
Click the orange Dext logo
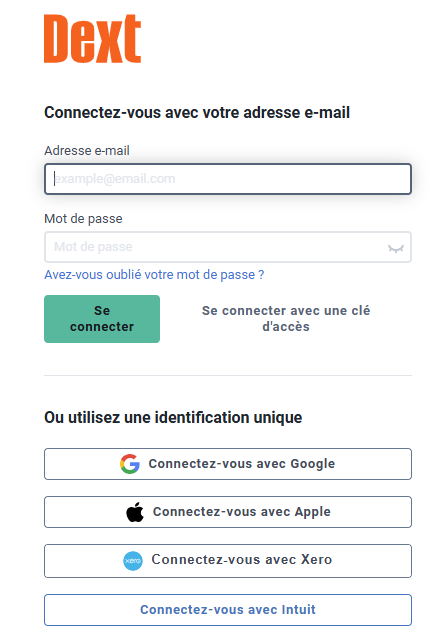[92, 39]
